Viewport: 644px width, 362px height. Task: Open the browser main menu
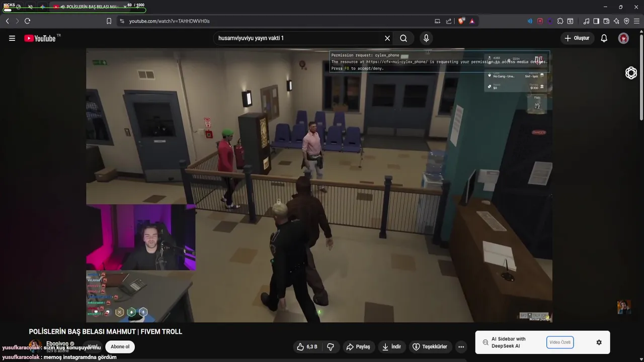[637, 21]
